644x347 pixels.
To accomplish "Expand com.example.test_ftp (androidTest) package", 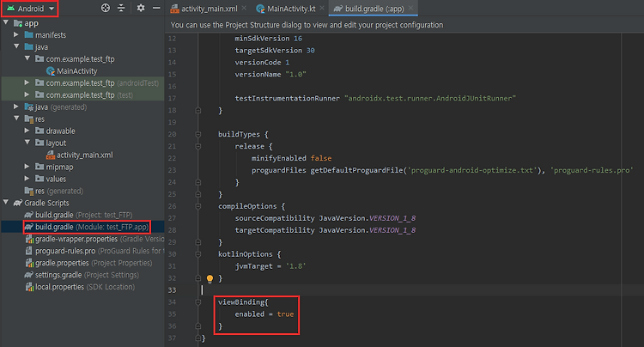I will click(27, 83).
